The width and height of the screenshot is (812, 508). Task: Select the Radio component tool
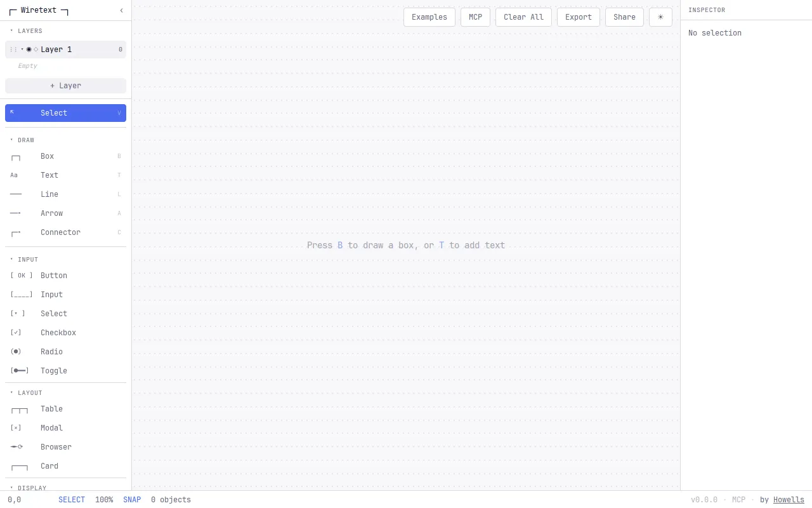coord(65,352)
